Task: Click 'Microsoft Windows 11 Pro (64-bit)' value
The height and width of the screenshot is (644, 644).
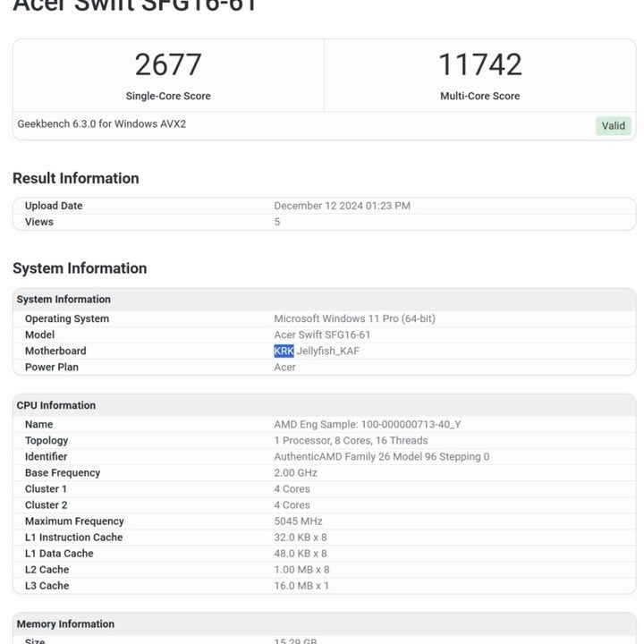Action: tap(354, 318)
